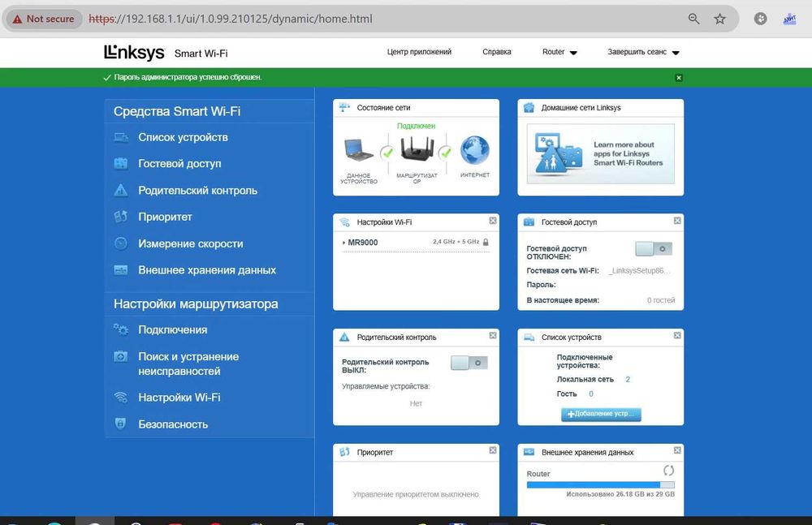Click guest device count 0
This screenshot has height=525, width=812.
click(591, 394)
